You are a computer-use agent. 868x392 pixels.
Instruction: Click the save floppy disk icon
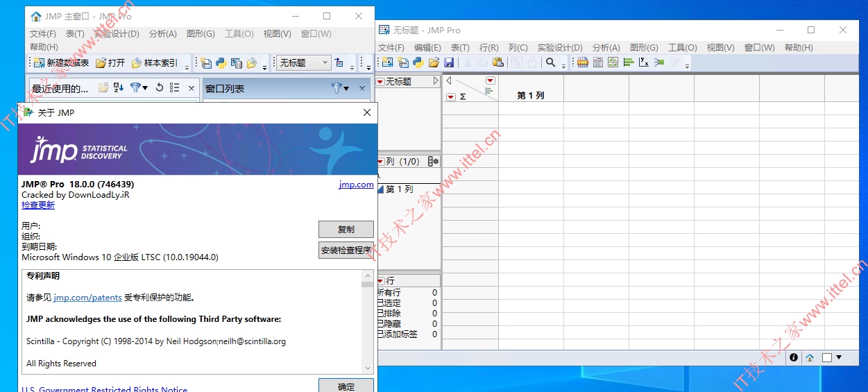449,62
